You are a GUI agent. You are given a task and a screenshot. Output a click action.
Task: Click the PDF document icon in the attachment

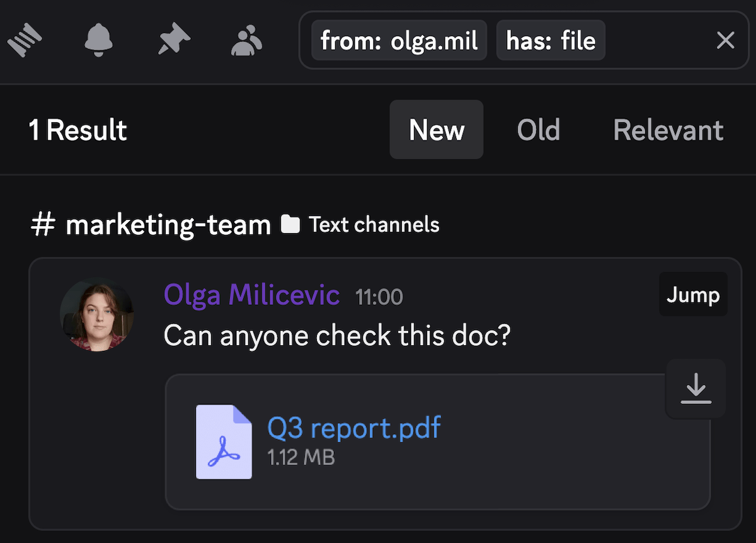tap(224, 442)
